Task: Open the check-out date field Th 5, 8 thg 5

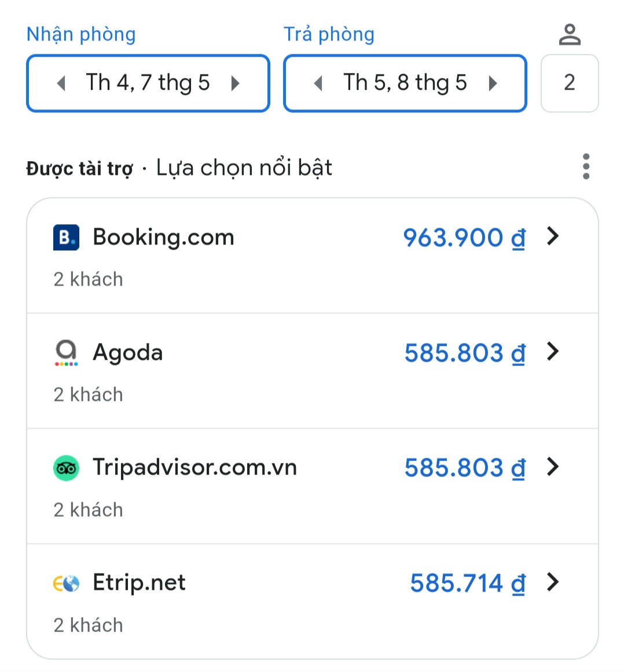Action: tap(405, 83)
